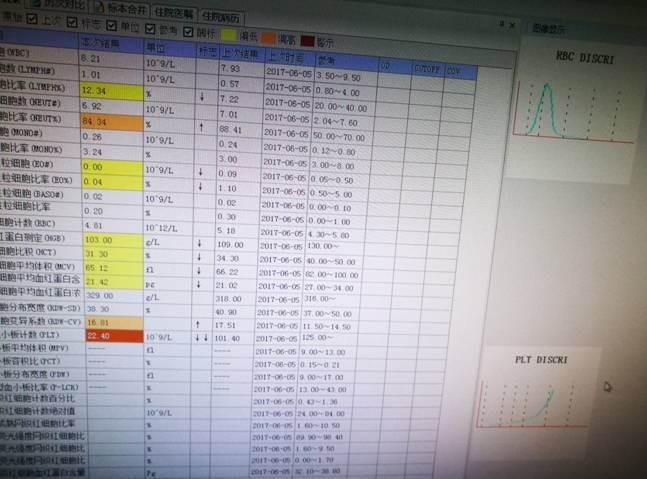This screenshot has height=479, width=647.
Task: Click the dark red 警示 color swatch
Action: click(x=307, y=41)
